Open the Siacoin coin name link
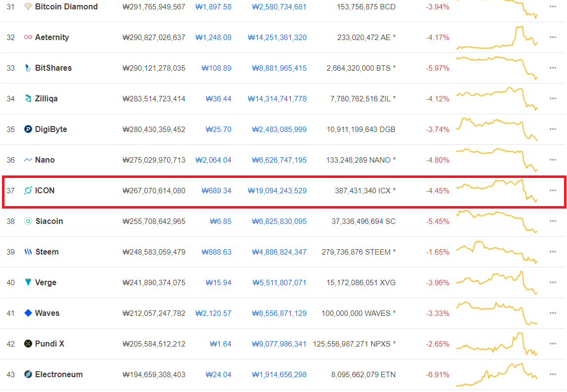The image size is (567, 392). pos(49,221)
